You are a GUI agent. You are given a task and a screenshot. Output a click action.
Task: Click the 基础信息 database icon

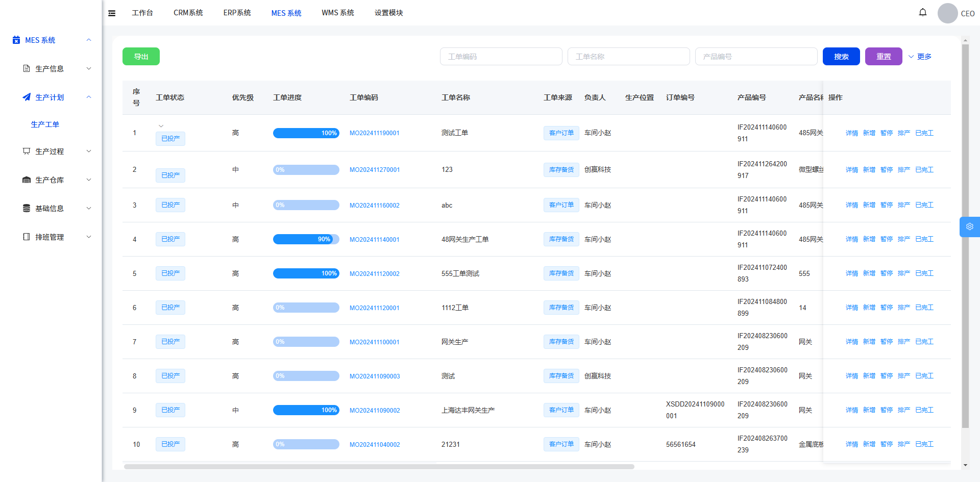[x=27, y=208]
